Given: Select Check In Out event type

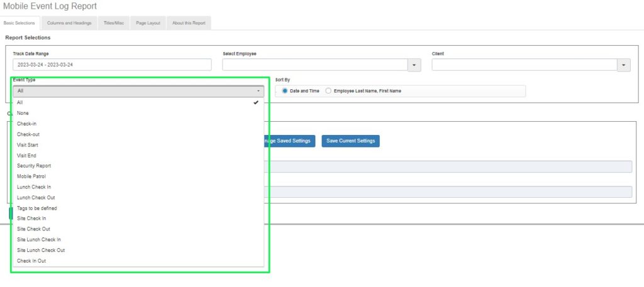Looking at the screenshot, I should pos(31,261).
